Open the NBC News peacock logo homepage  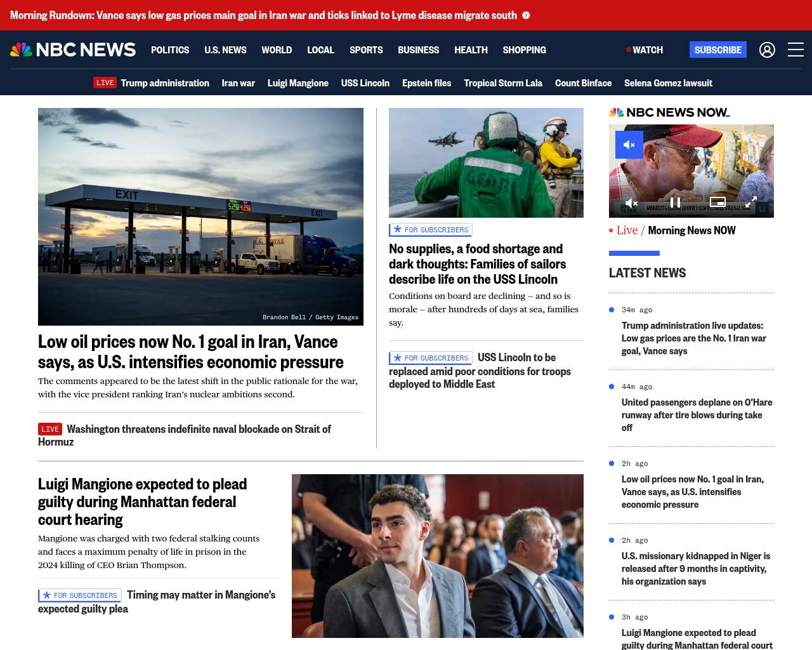(x=73, y=50)
